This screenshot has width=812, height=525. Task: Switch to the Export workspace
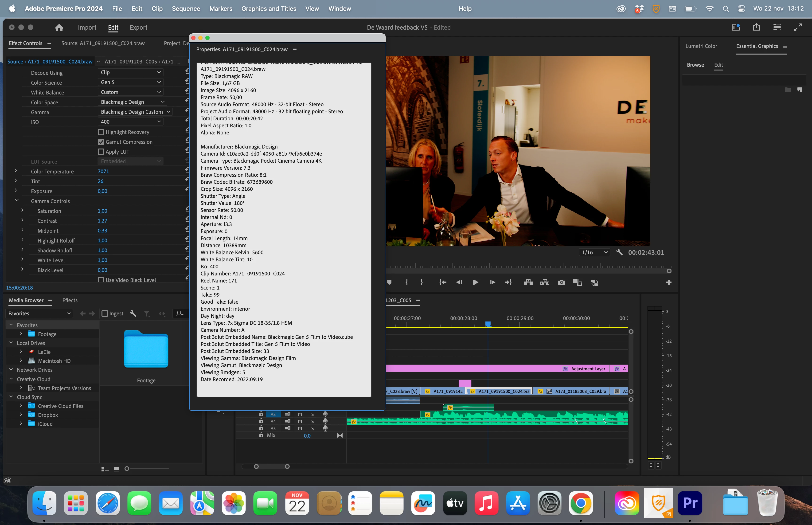(138, 28)
